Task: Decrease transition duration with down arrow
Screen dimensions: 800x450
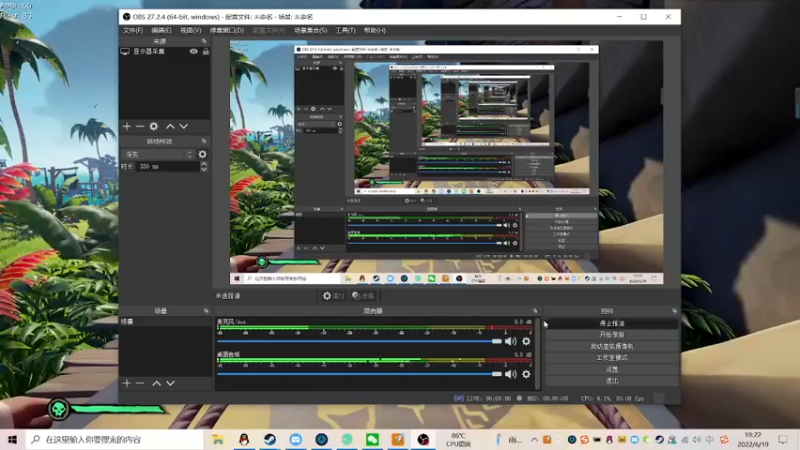Action: pyautogui.click(x=204, y=169)
